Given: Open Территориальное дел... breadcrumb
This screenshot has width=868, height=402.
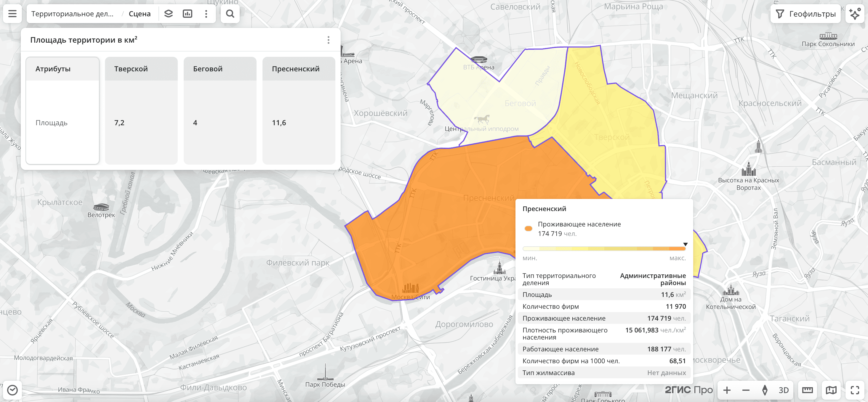Looking at the screenshot, I should pos(73,14).
